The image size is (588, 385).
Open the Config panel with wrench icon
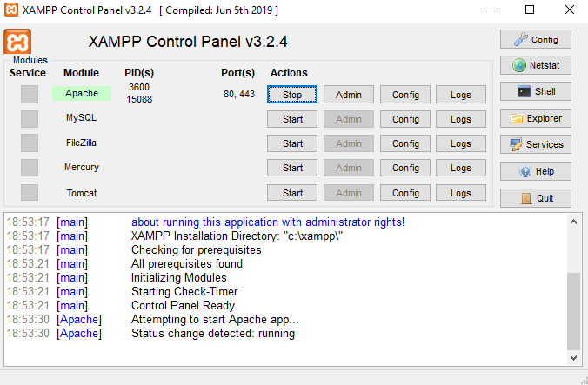(x=536, y=39)
